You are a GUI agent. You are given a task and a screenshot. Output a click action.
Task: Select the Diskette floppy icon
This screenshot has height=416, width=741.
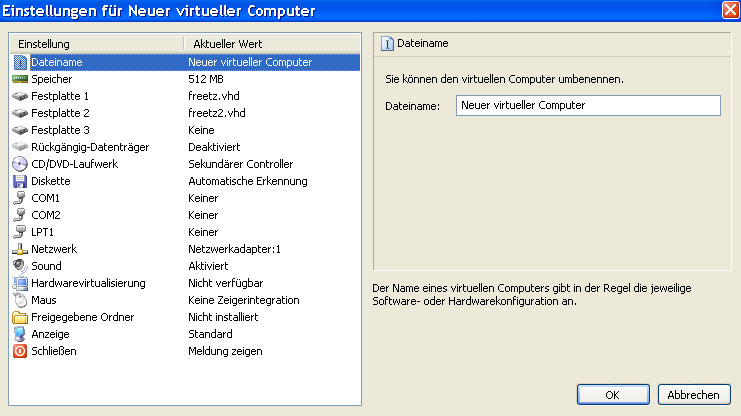click(20, 181)
